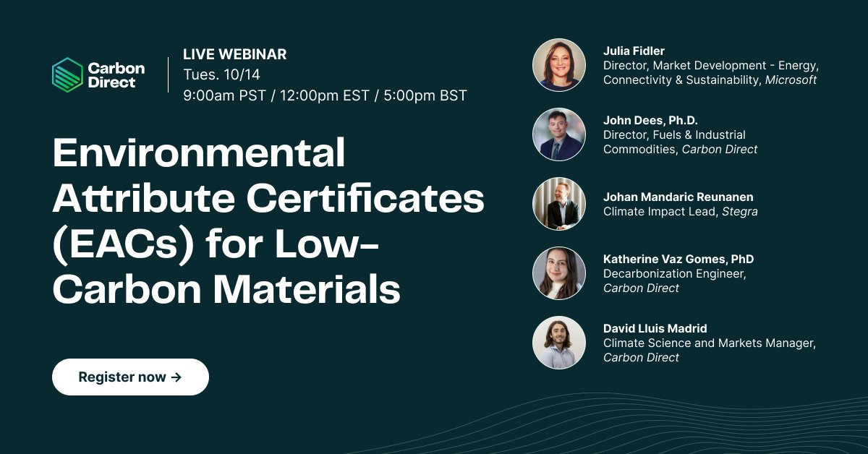
Task: Select Johan Mandaric Reunanen's profile photo
Action: (x=559, y=204)
